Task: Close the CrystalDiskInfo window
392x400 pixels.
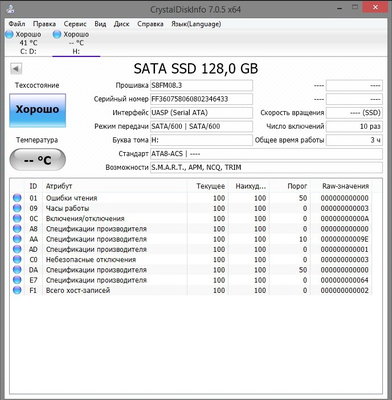Action: click(x=376, y=7)
